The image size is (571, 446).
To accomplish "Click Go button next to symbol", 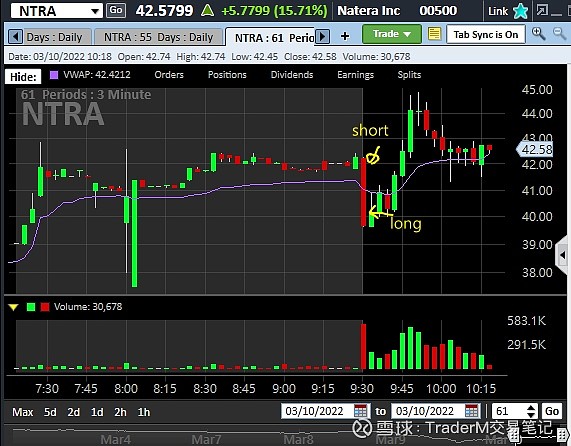I will (116, 10).
